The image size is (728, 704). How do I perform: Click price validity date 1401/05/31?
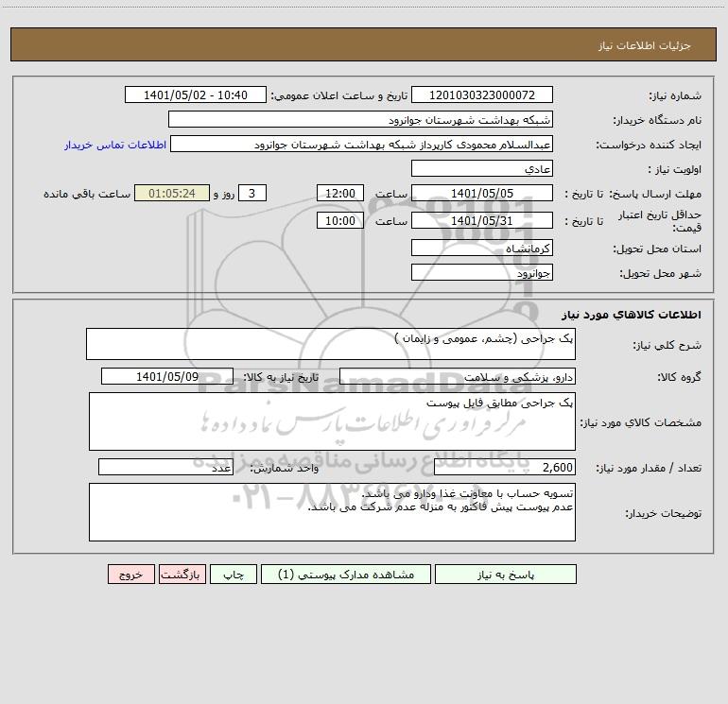pos(482,221)
